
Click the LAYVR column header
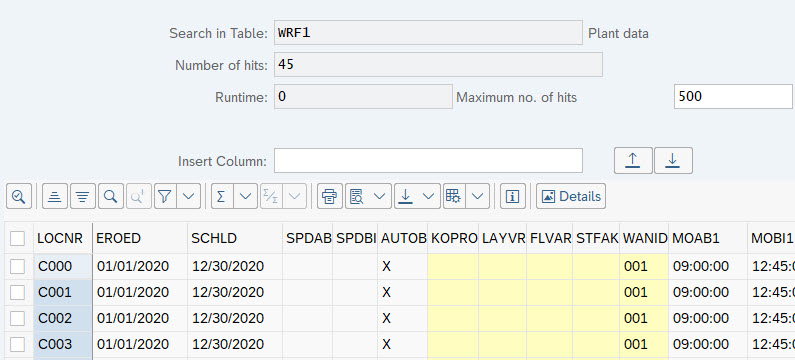click(502, 238)
